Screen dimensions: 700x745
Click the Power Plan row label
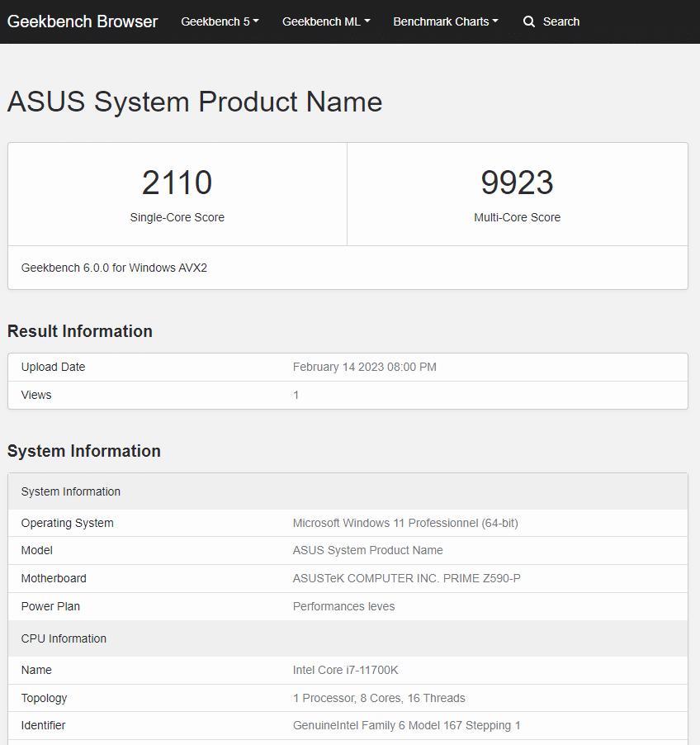[x=50, y=606]
